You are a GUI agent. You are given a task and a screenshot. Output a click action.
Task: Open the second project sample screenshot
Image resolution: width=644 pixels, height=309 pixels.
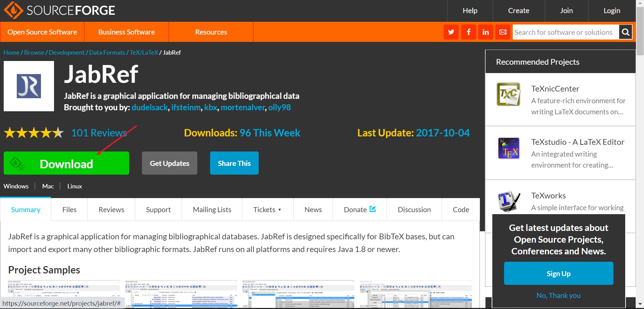181,294
